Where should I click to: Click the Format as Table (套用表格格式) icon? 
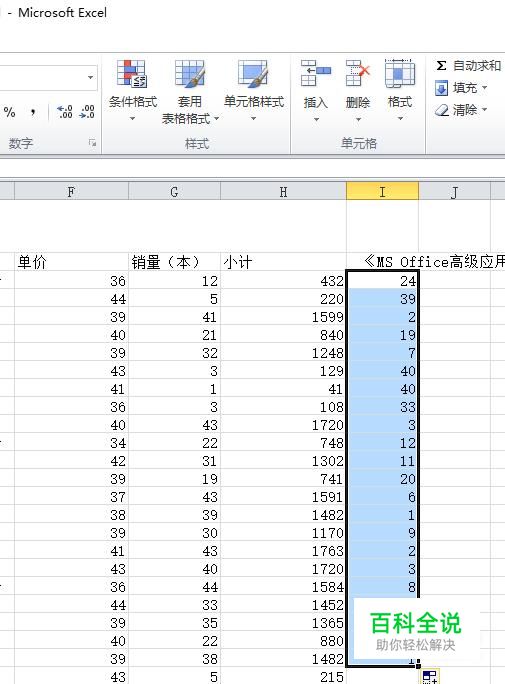[x=190, y=73]
